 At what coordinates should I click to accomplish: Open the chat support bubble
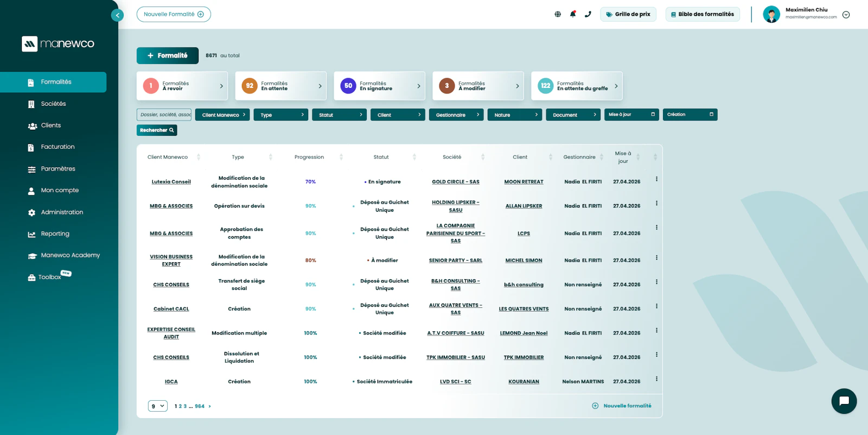(x=844, y=401)
